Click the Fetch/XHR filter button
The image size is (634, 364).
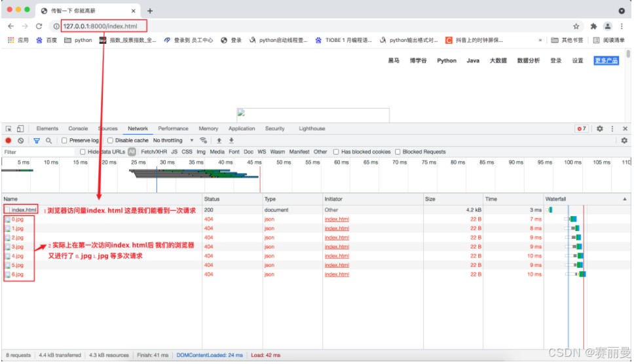[x=154, y=152]
